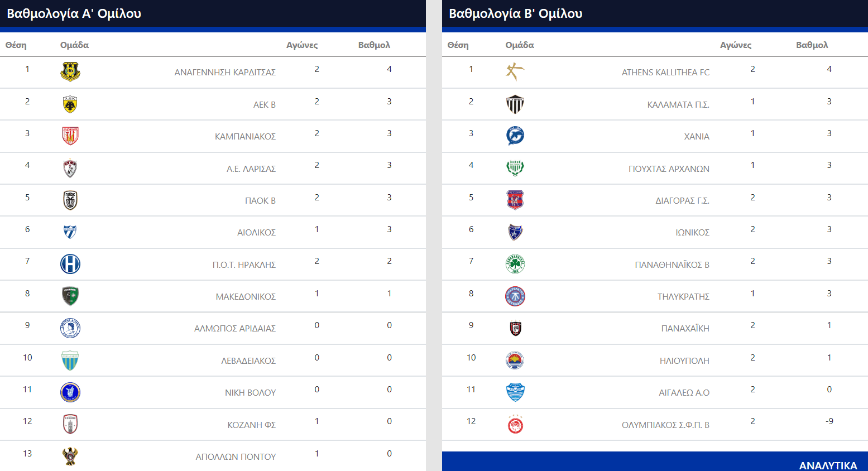Click the Ολυμπιακός Σ.Φ.Π. Β logo
The height and width of the screenshot is (471, 868).
515,425
